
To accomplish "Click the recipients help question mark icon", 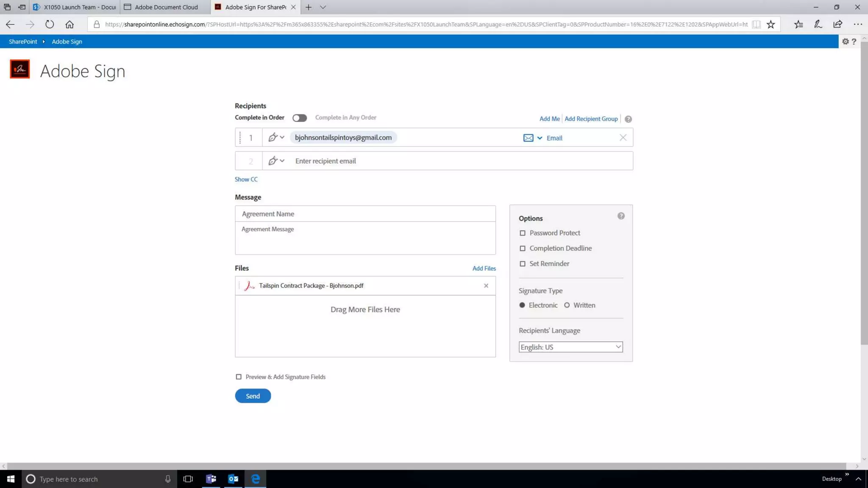I will tap(628, 119).
